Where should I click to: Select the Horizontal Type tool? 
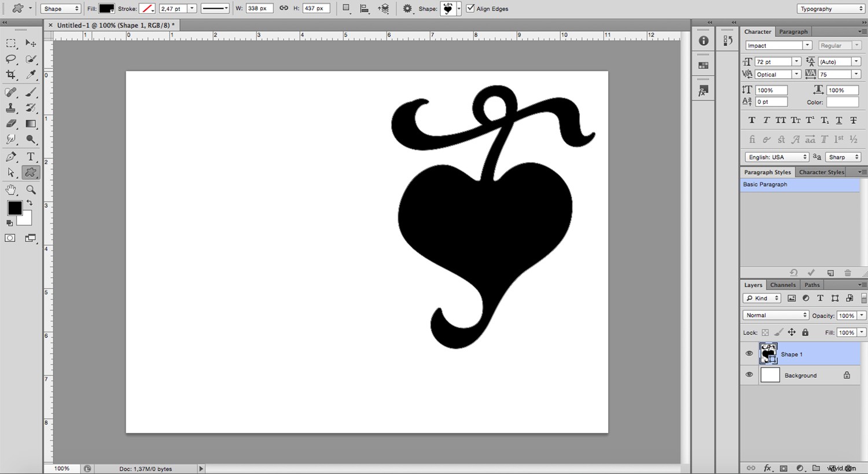coord(30,156)
